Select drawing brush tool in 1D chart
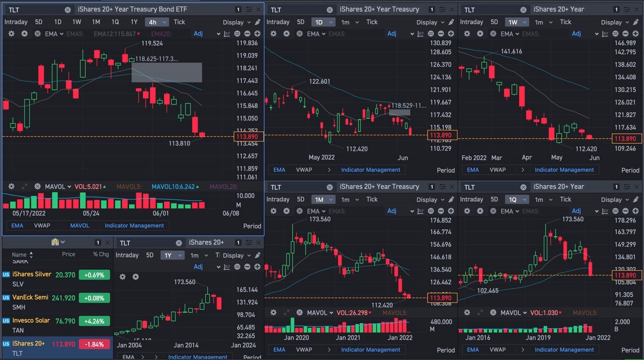 [x=451, y=22]
